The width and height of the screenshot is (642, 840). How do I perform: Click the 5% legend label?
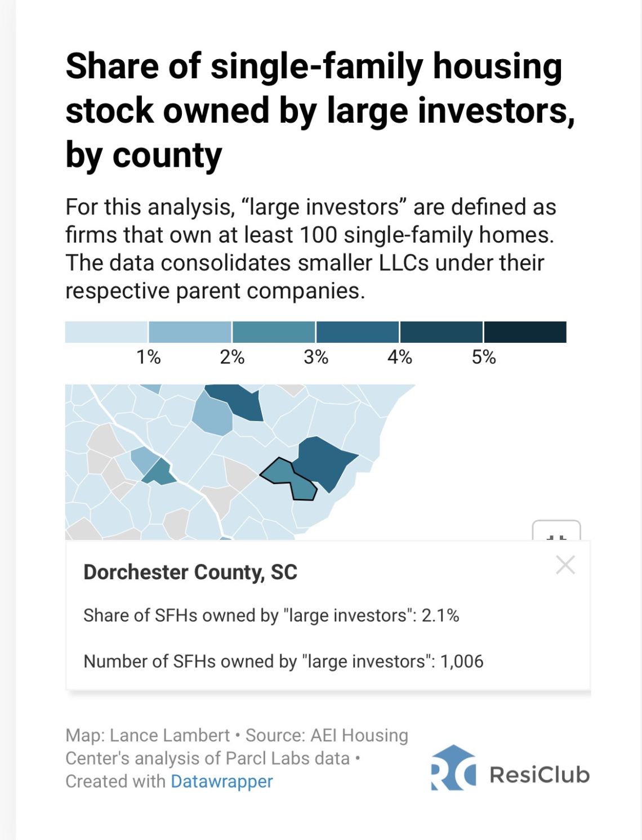pyautogui.click(x=484, y=357)
